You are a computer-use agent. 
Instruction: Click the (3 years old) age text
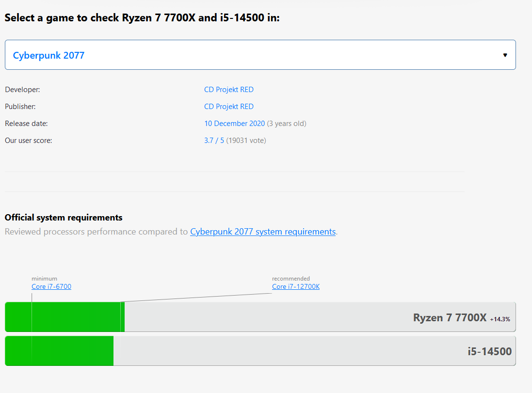(x=287, y=124)
